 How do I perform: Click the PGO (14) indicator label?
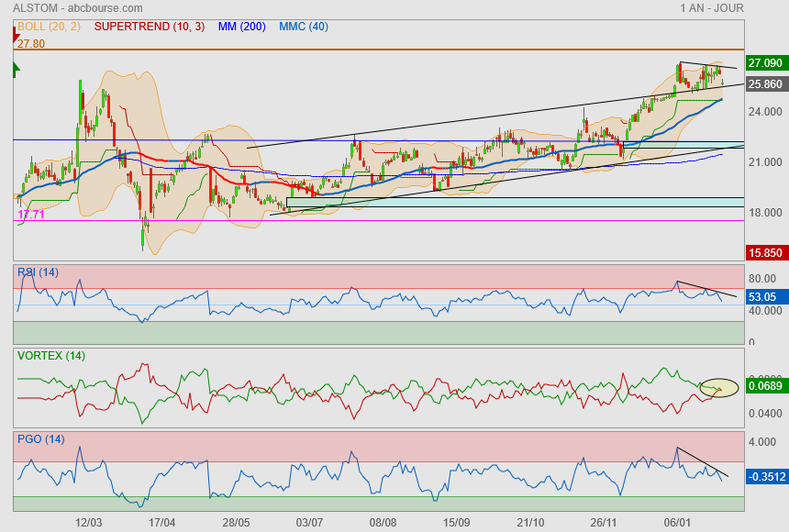click(x=40, y=438)
